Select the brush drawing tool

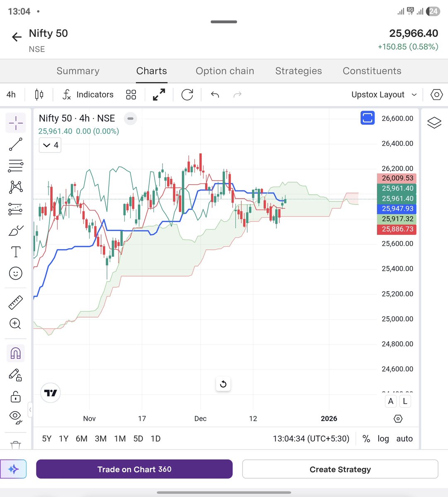pos(16,230)
